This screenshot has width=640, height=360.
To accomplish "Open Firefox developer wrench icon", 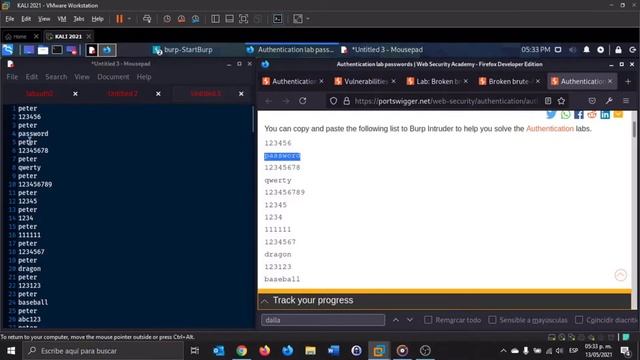I will coord(609,101).
